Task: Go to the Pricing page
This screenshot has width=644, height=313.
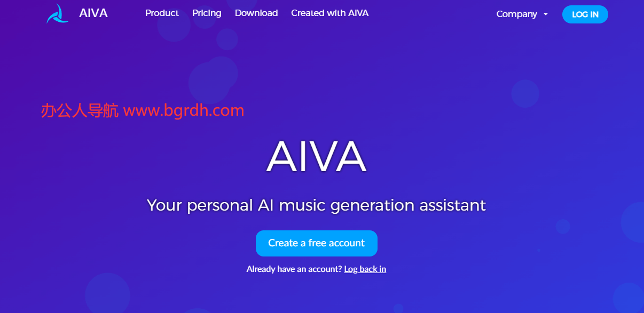Action: (207, 13)
